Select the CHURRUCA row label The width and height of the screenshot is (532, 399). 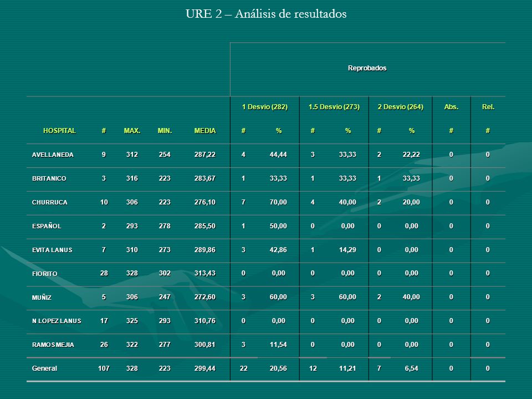(x=49, y=202)
